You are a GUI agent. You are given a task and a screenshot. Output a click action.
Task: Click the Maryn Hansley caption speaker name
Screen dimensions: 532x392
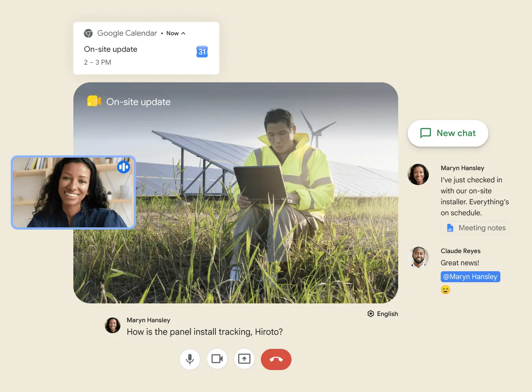(x=148, y=320)
